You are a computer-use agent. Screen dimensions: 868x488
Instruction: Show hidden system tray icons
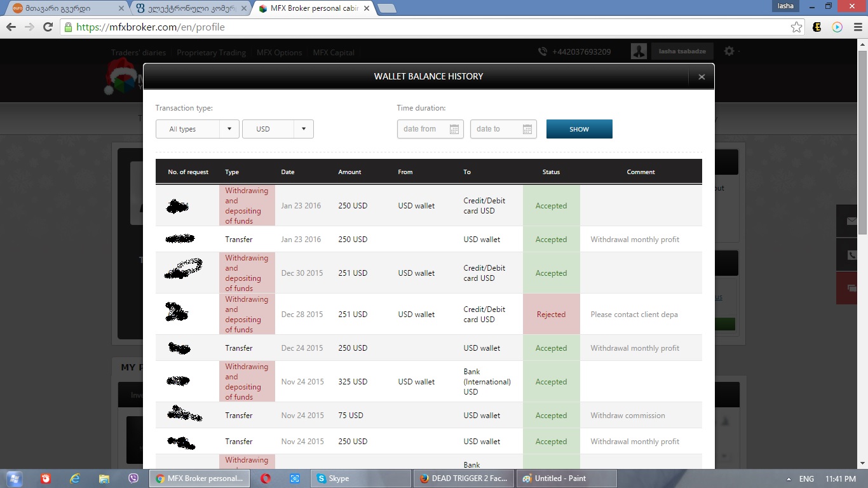pyautogui.click(x=789, y=479)
